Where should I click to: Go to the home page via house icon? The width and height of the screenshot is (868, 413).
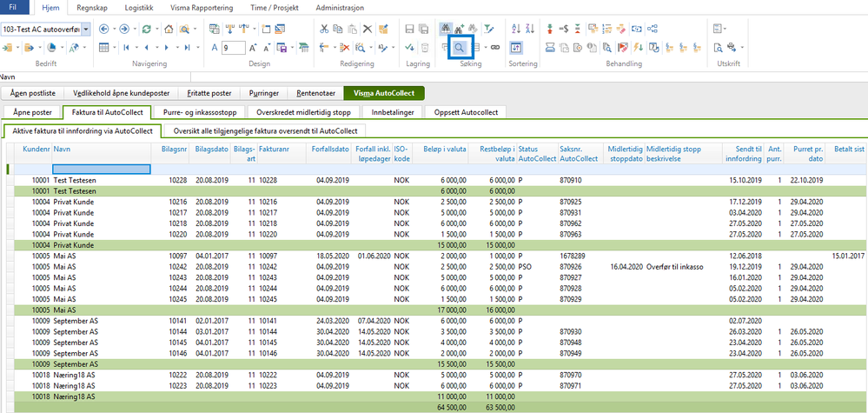pyautogui.click(x=169, y=29)
